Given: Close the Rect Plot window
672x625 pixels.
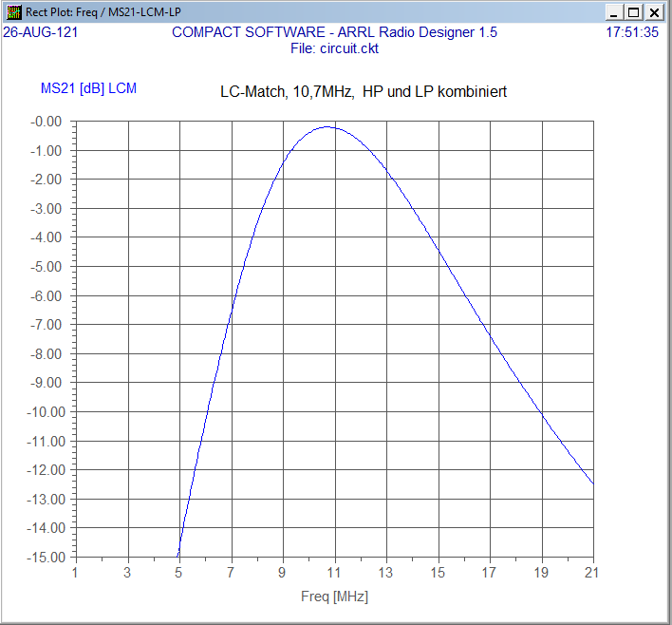Looking at the screenshot, I should tap(654, 12).
